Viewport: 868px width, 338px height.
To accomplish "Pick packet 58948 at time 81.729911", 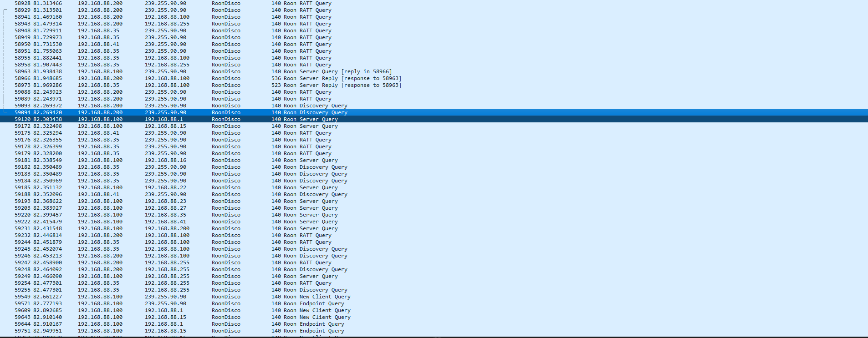I will click(x=434, y=30).
